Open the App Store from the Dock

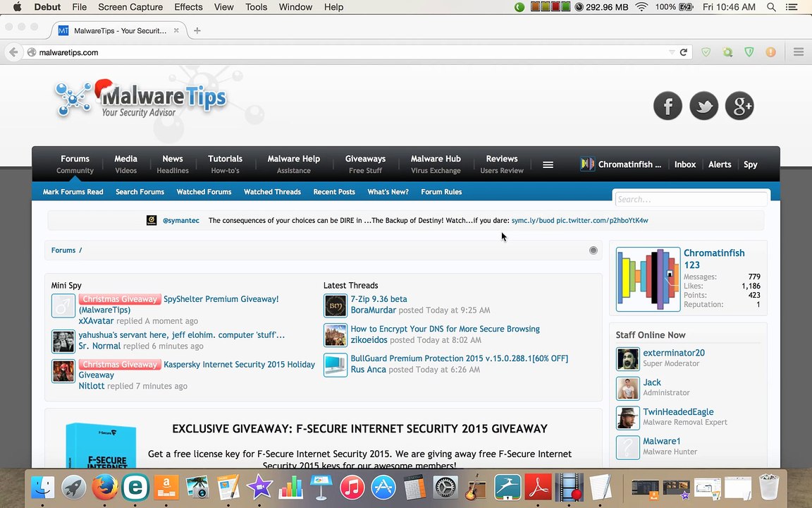[383, 488]
